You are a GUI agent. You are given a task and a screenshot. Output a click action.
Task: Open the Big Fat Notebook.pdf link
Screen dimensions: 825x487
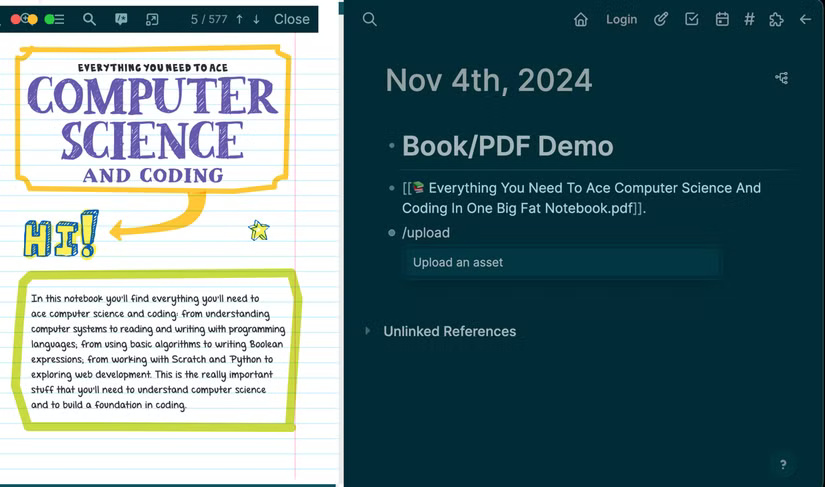click(581, 198)
